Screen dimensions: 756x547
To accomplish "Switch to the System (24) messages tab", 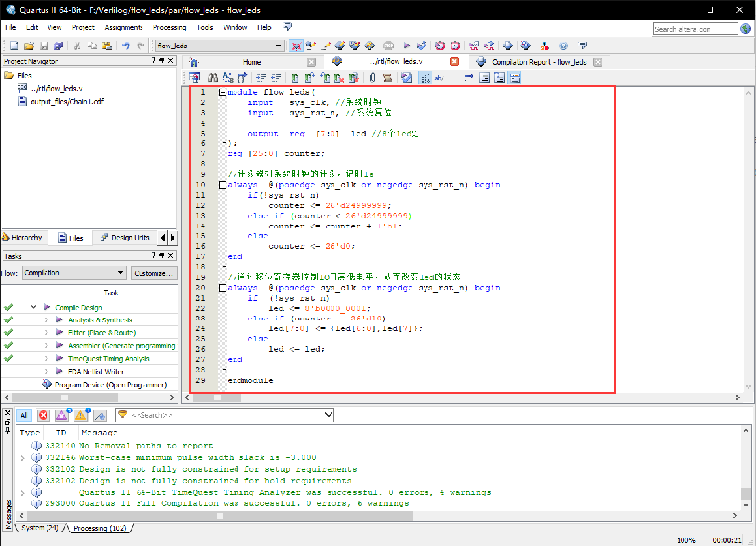I will (x=39, y=528).
